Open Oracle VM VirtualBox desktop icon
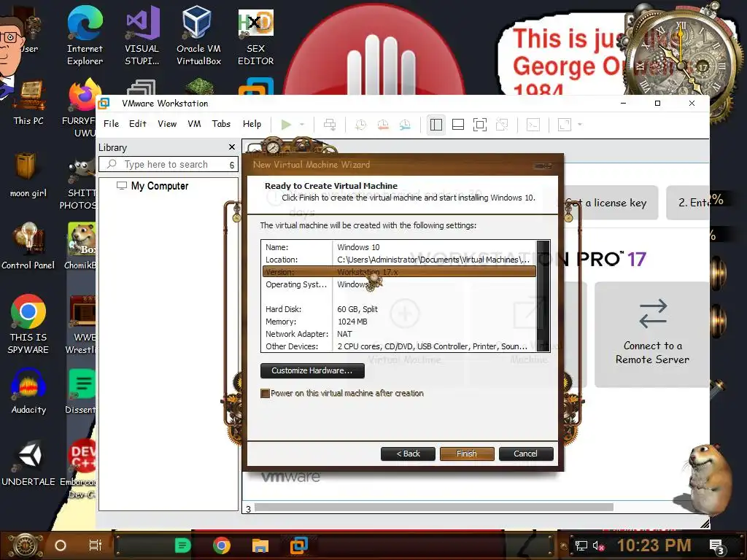 tap(198, 36)
